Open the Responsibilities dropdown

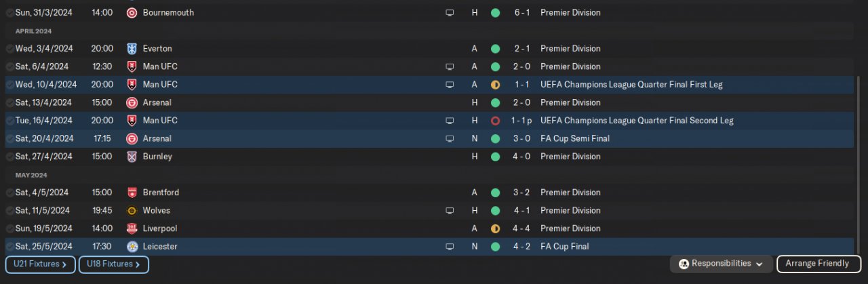(x=721, y=264)
